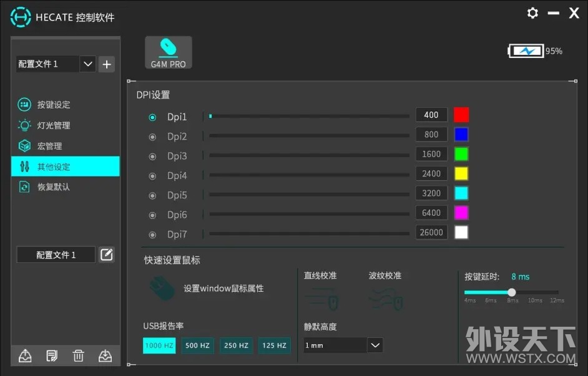
Task: Click the Dpi5 value field showing 3200
Action: click(x=431, y=193)
